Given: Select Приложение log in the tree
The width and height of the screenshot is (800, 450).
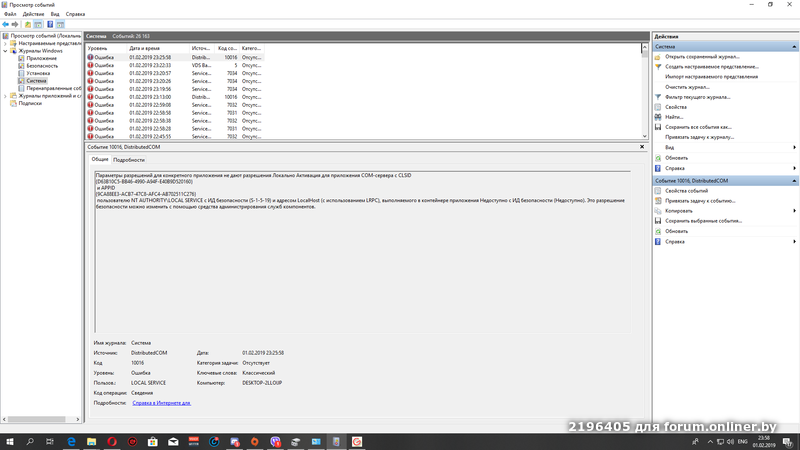Looking at the screenshot, I should tap(41, 58).
